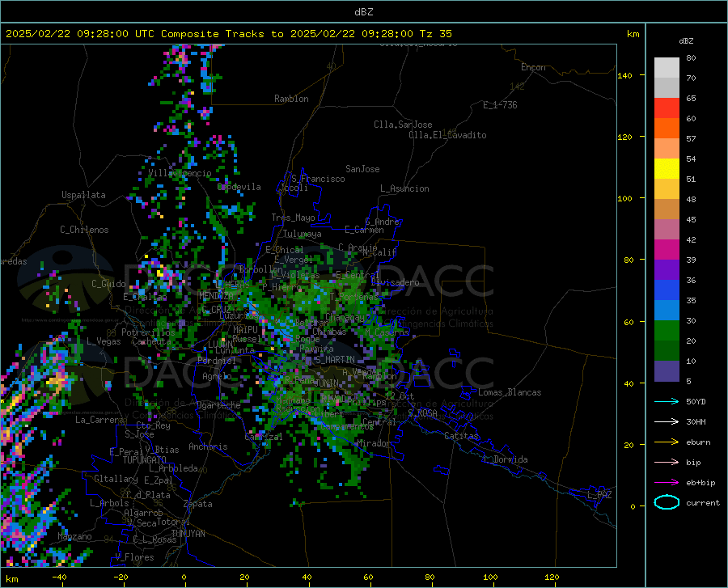Click the Villavicencio place label
The height and width of the screenshot is (588, 728).
(180, 173)
